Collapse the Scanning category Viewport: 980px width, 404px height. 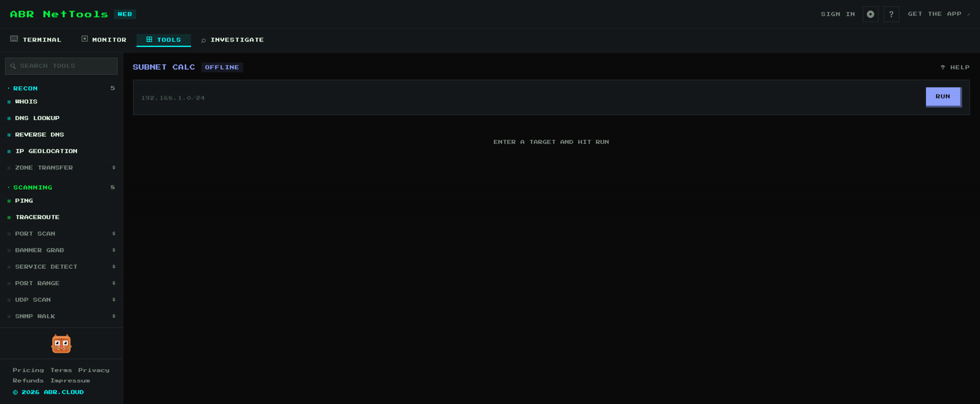pos(61,187)
